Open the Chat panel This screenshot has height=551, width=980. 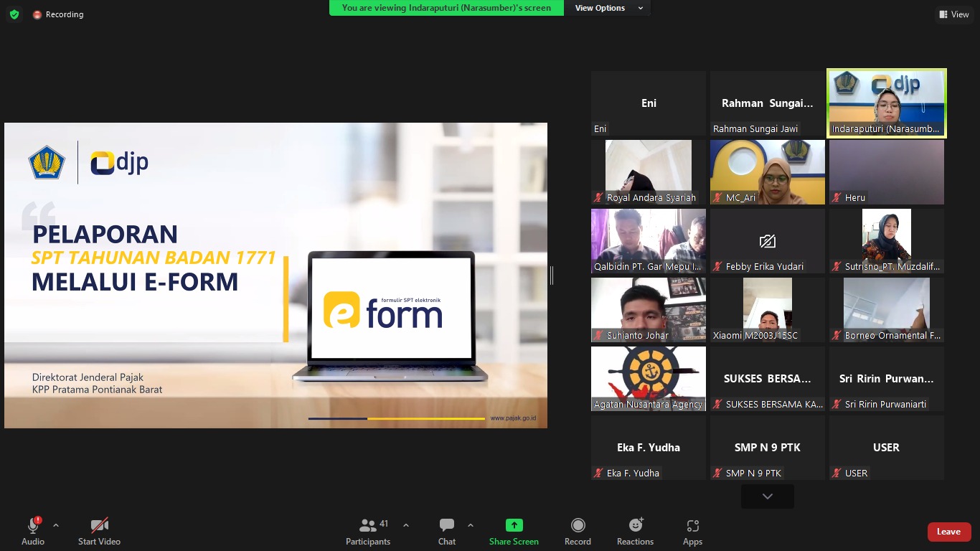(447, 532)
